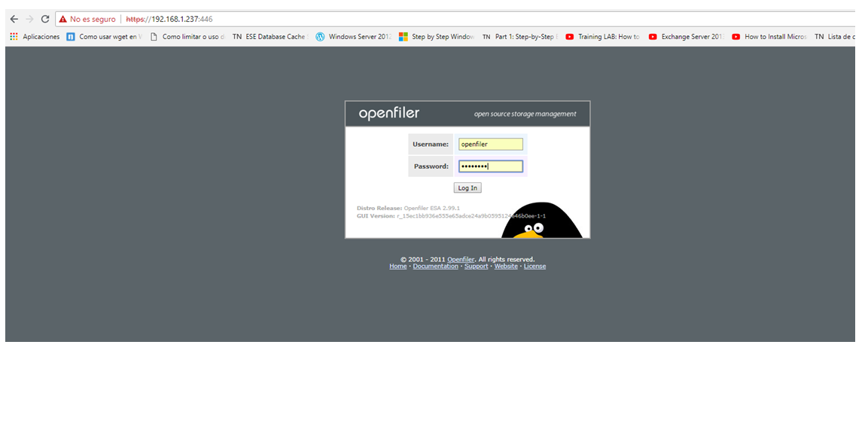Open YouTube 'Exchange Server 2013' bookmark
Image resolution: width=868 pixels, height=427 pixels.
coord(687,37)
